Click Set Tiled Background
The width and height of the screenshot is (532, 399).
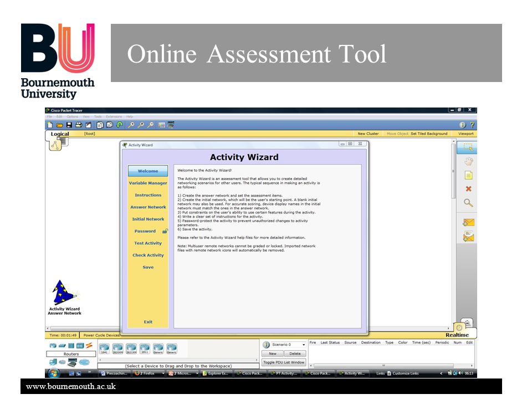coord(429,134)
